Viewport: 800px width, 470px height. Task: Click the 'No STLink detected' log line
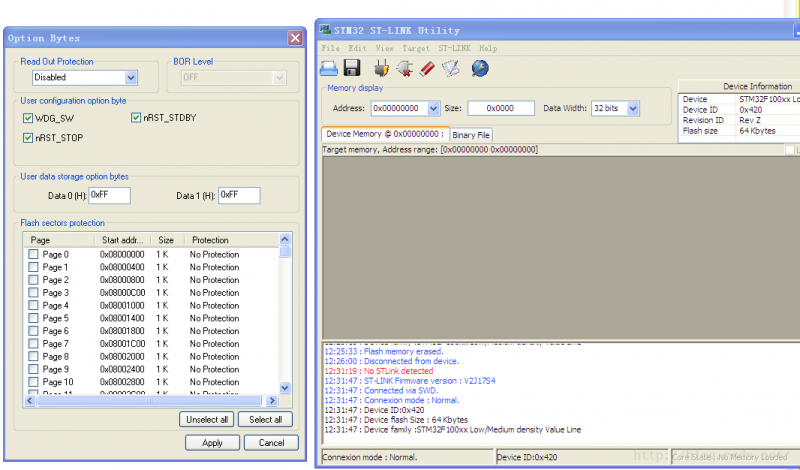click(x=379, y=371)
